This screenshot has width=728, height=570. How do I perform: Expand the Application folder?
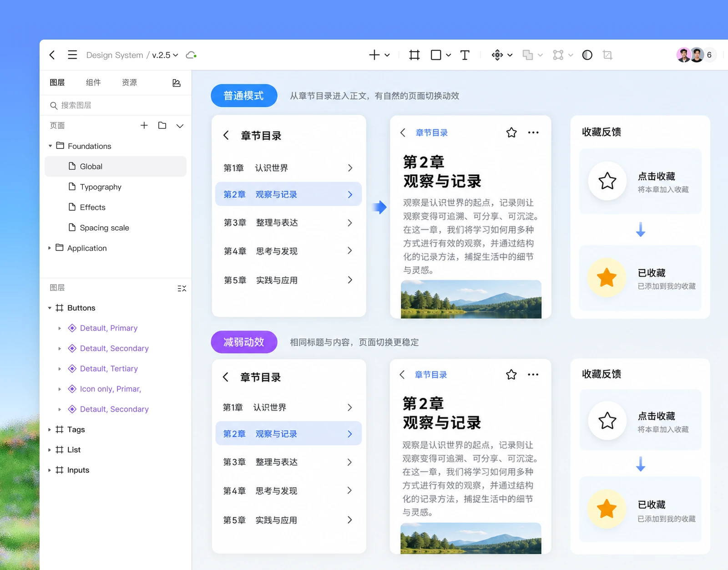(x=50, y=248)
